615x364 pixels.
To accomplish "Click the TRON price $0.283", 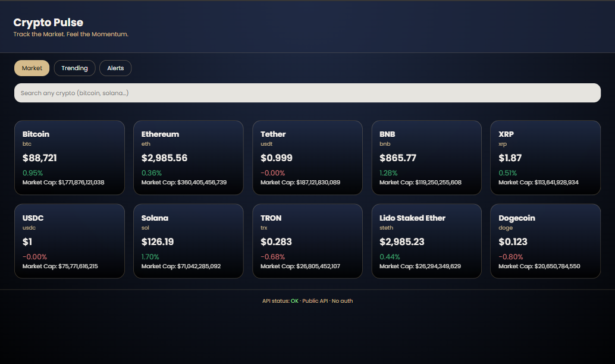I will 276,242.
